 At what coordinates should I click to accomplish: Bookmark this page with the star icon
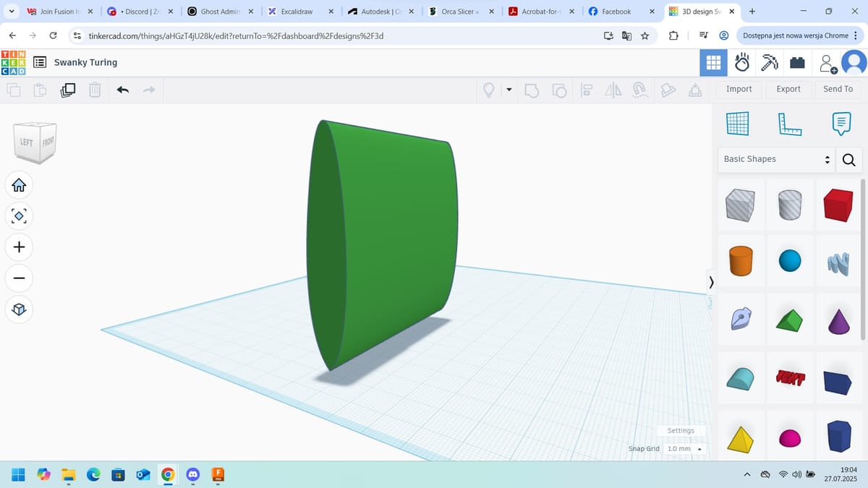(644, 35)
